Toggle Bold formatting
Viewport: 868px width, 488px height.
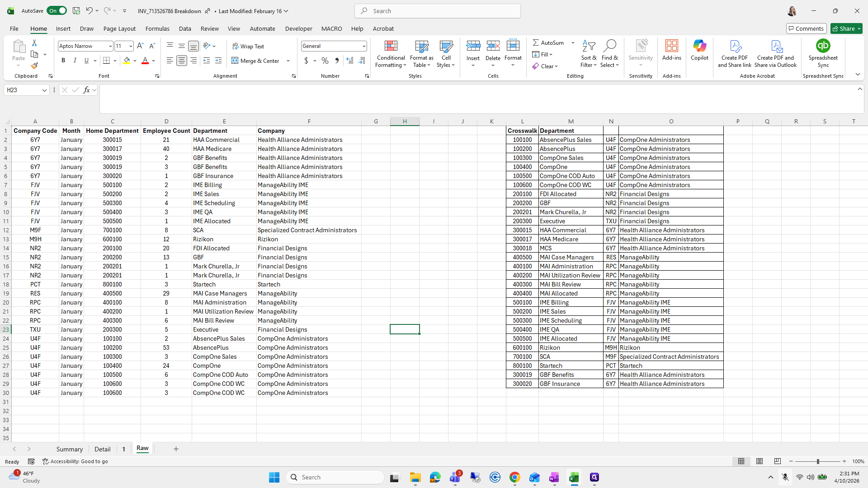coord(63,61)
